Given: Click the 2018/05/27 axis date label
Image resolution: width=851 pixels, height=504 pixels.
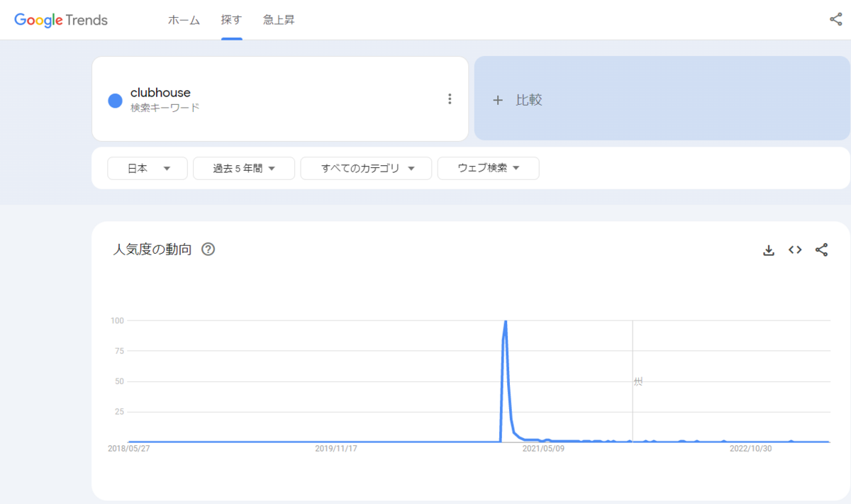Looking at the screenshot, I should (129, 449).
